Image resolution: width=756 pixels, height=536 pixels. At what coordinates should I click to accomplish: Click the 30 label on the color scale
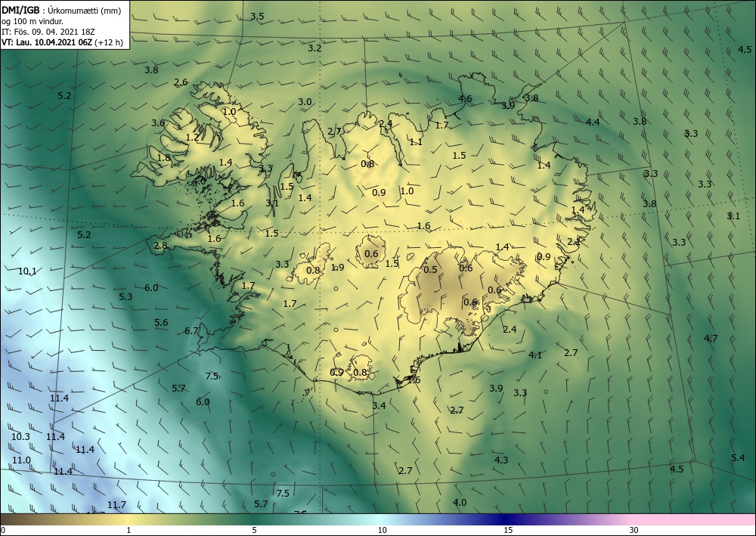(634, 531)
